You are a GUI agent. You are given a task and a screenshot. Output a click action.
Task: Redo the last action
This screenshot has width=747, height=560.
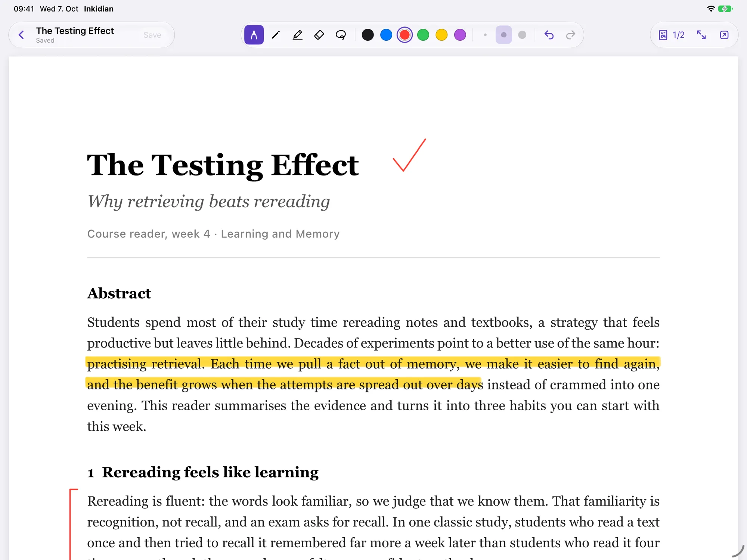point(571,35)
